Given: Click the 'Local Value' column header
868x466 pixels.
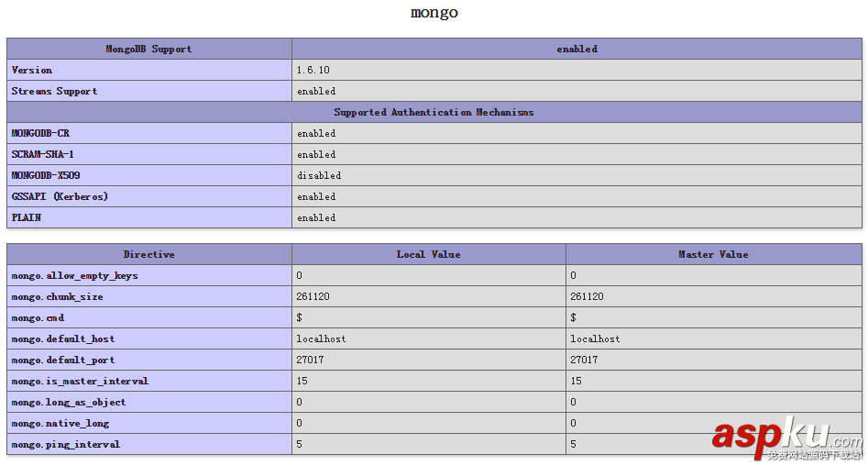Looking at the screenshot, I should [x=428, y=254].
